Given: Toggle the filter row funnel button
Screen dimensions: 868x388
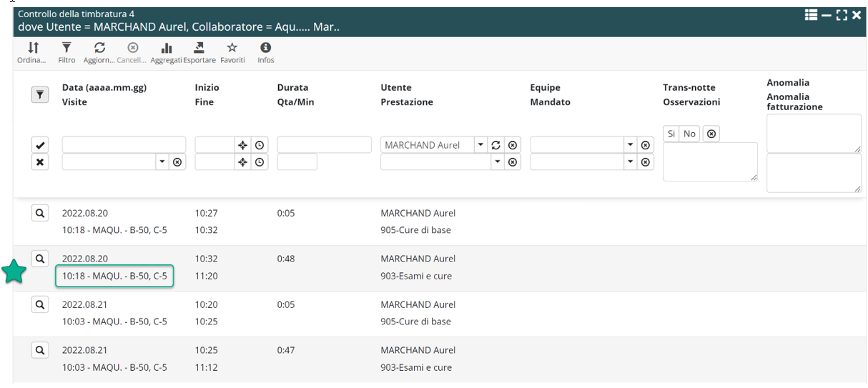Looking at the screenshot, I should coord(40,95).
